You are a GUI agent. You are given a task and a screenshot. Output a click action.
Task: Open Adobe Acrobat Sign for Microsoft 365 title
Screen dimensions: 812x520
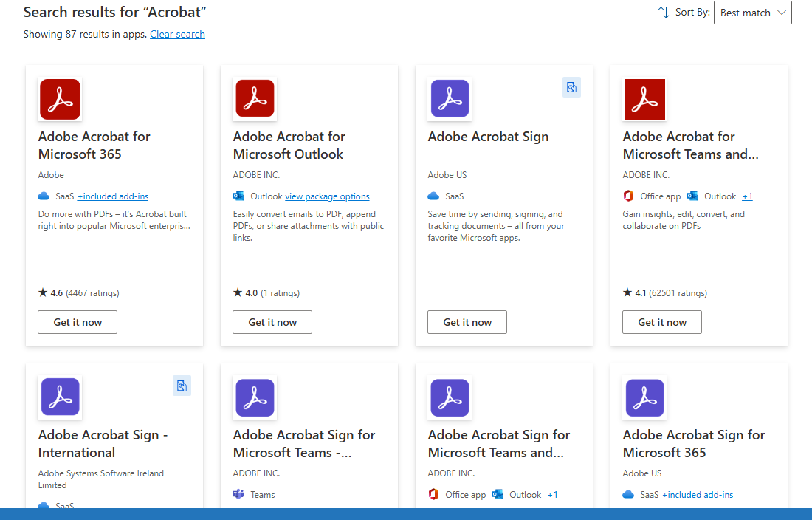click(694, 444)
